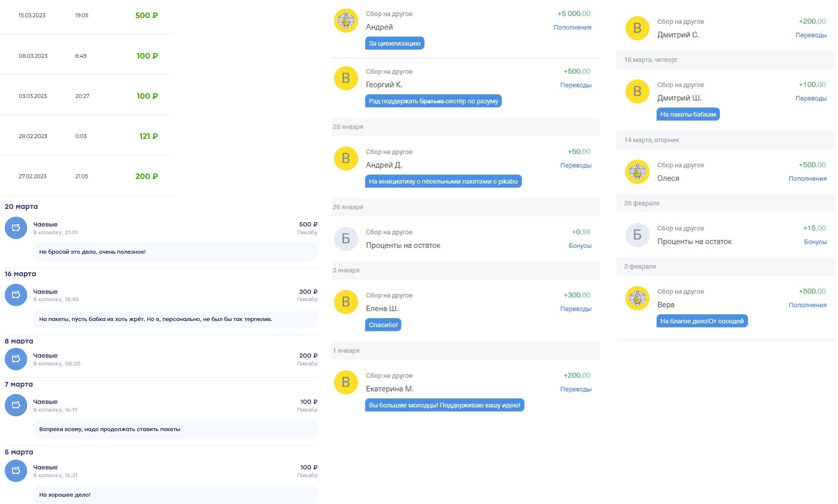Click the piggy bank icon for 5 марта tip
The image size is (838, 504).
coord(16,471)
